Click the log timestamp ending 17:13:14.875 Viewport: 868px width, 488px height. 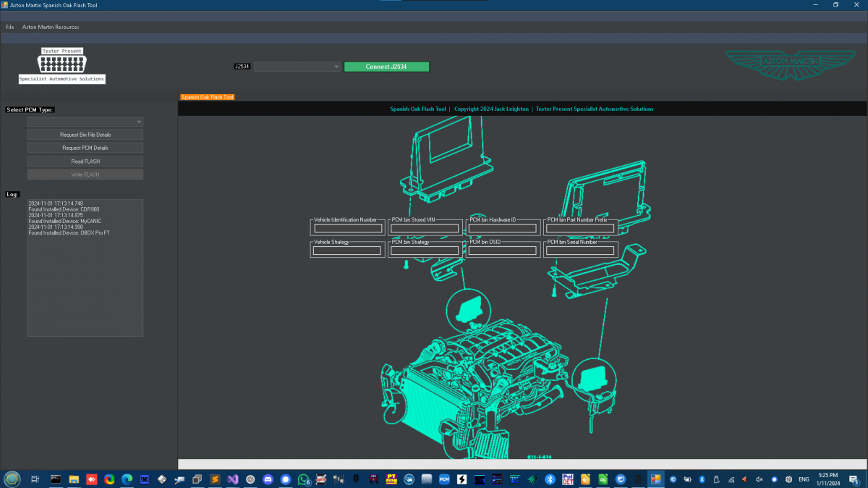[56, 215]
